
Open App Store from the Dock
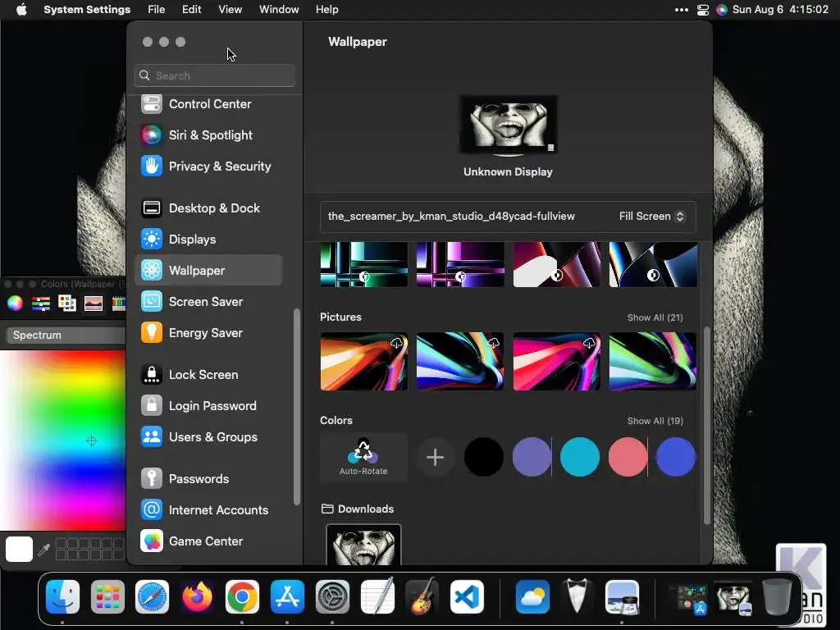coord(287,597)
